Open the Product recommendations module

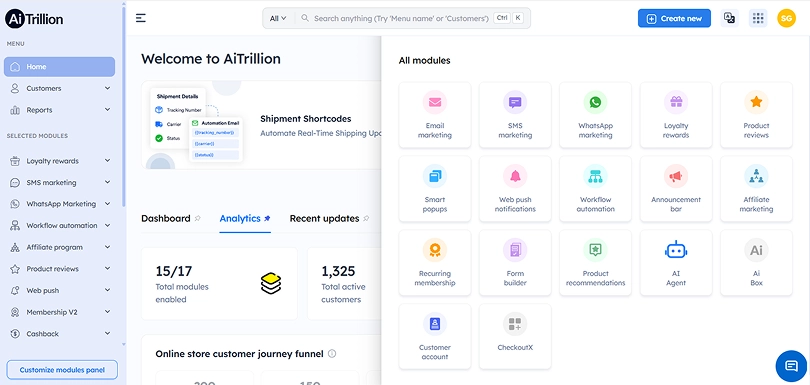click(595, 263)
